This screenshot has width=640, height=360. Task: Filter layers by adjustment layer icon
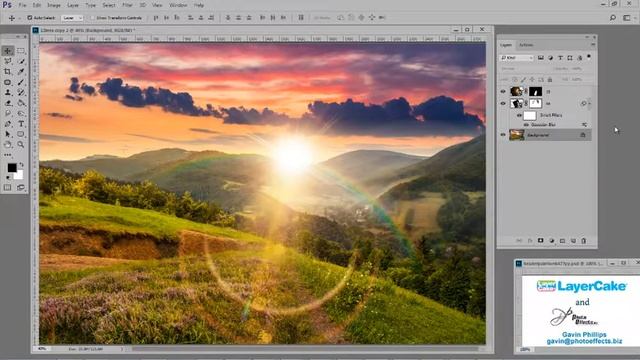550,58
